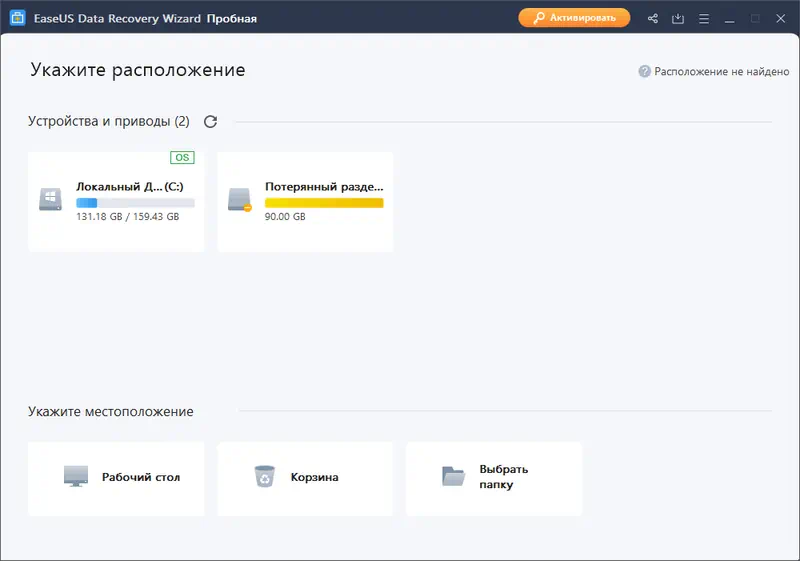The height and width of the screenshot is (561, 800).
Task: Click the 131.18 GB / 159.43 GB text
Action: click(x=128, y=217)
